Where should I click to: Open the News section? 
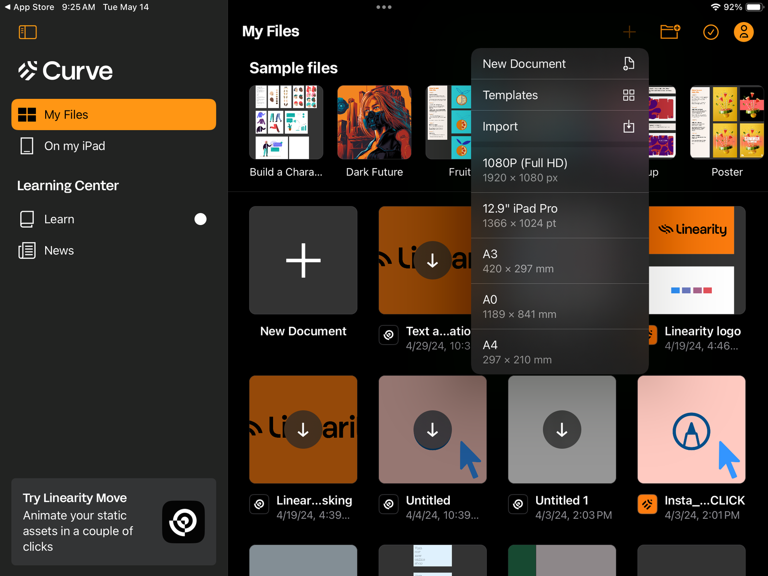point(114,250)
